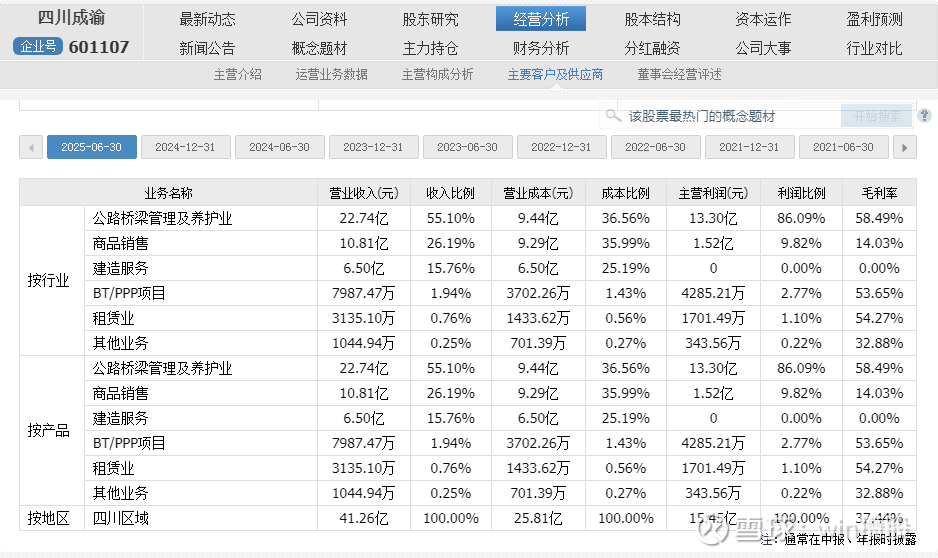Click the 企业号 badge
The height and width of the screenshot is (558, 938).
38,47
